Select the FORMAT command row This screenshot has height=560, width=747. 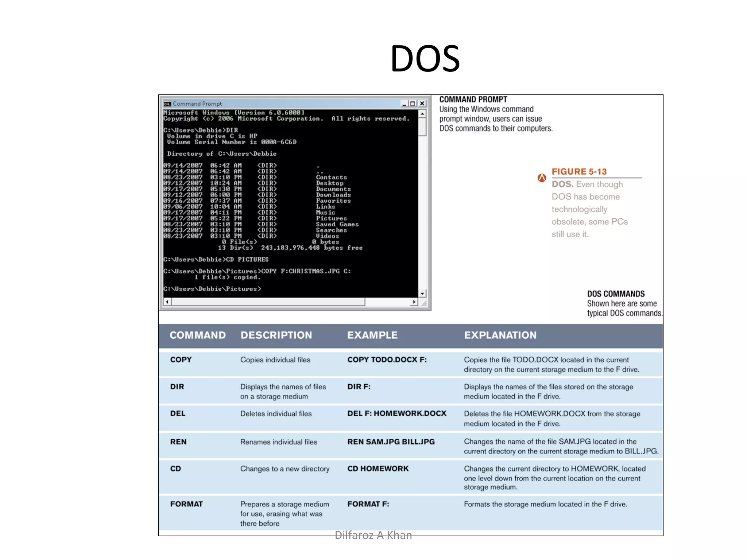[x=186, y=504]
